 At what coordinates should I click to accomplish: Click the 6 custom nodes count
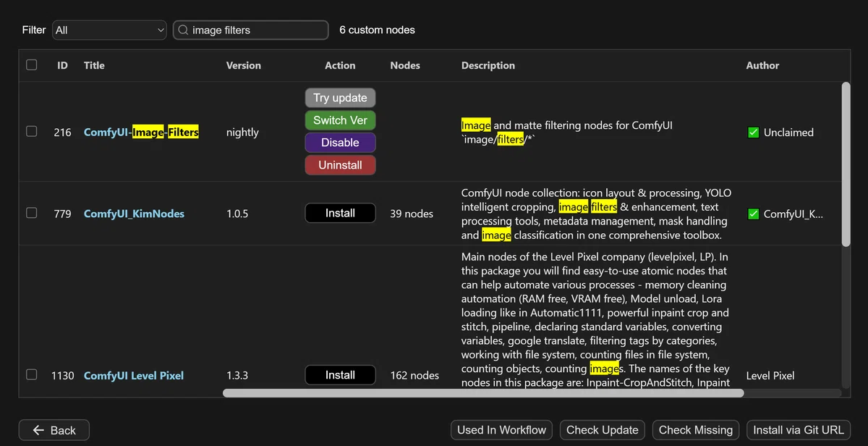tap(377, 30)
